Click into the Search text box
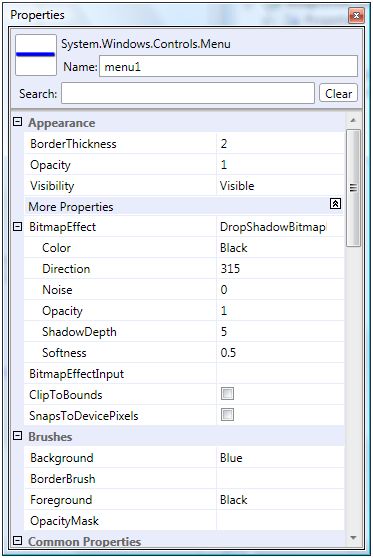Image resolution: width=373 pixels, height=558 pixels. 188,93
